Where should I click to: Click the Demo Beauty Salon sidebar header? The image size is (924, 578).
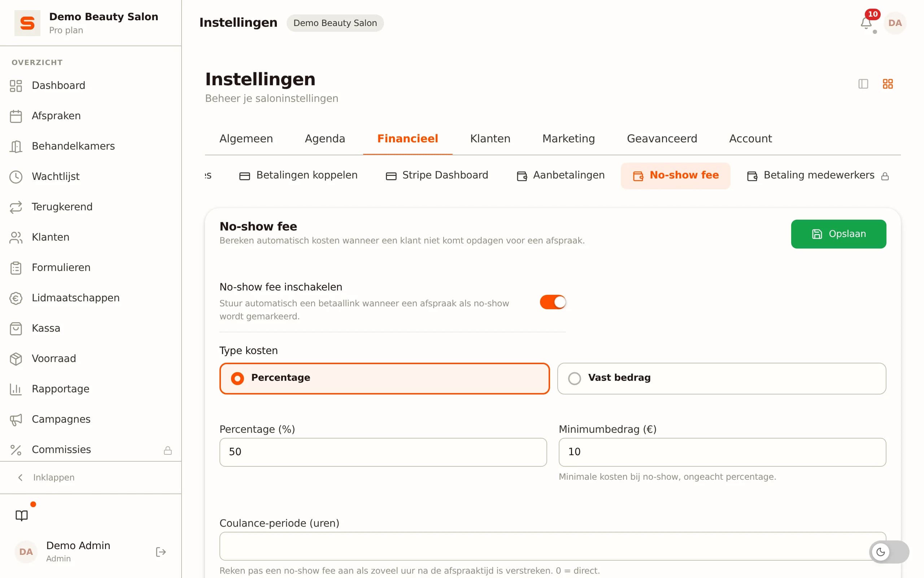click(x=91, y=23)
